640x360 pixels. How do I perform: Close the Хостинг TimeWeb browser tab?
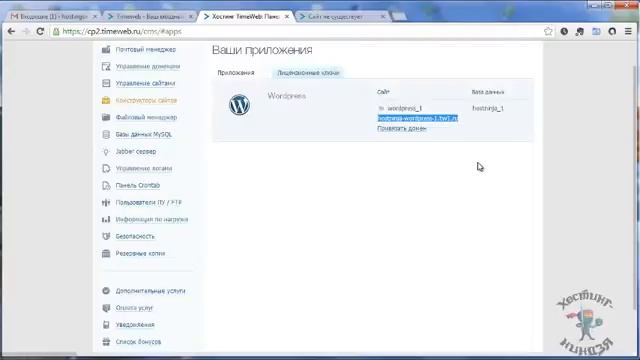pos(287,17)
